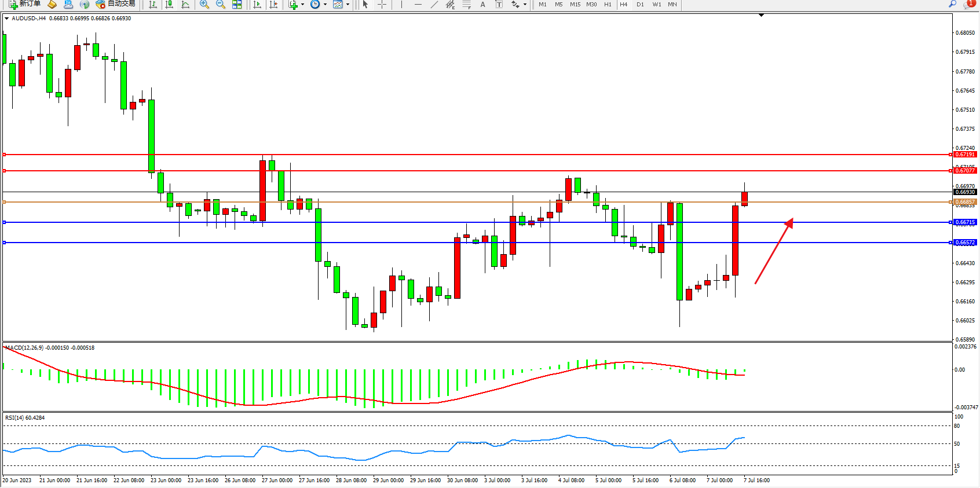
Task: Select the trendline drawing tool
Action: (x=434, y=5)
